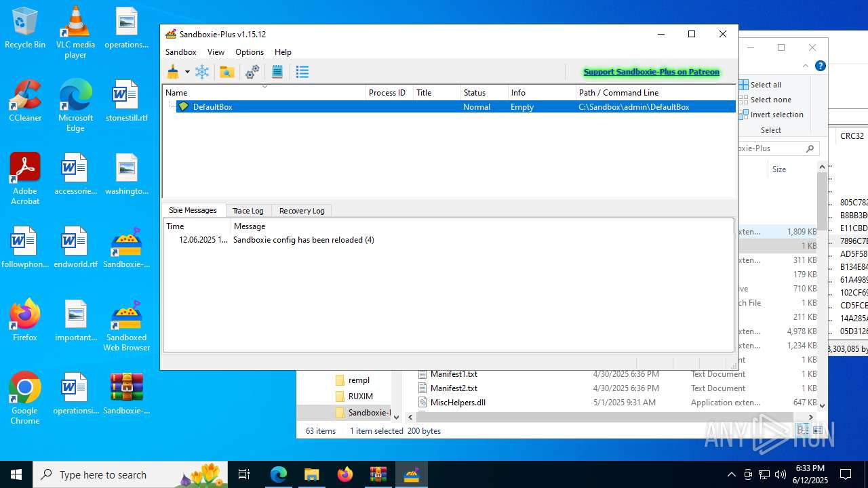The image size is (868, 488).
Task: Switch Explorer to the details view icon
Action: pyautogui.click(x=804, y=430)
